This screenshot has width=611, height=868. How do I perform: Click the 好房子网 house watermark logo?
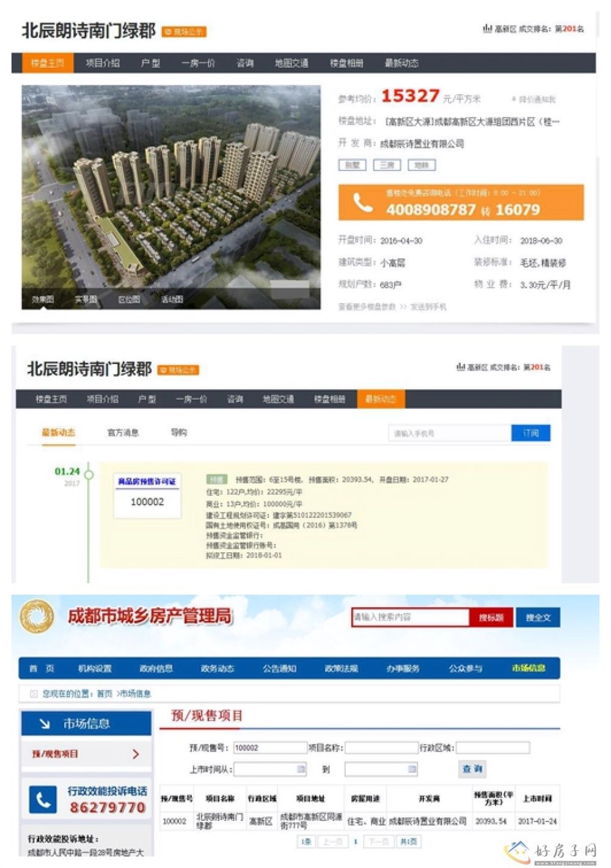pos(517,850)
